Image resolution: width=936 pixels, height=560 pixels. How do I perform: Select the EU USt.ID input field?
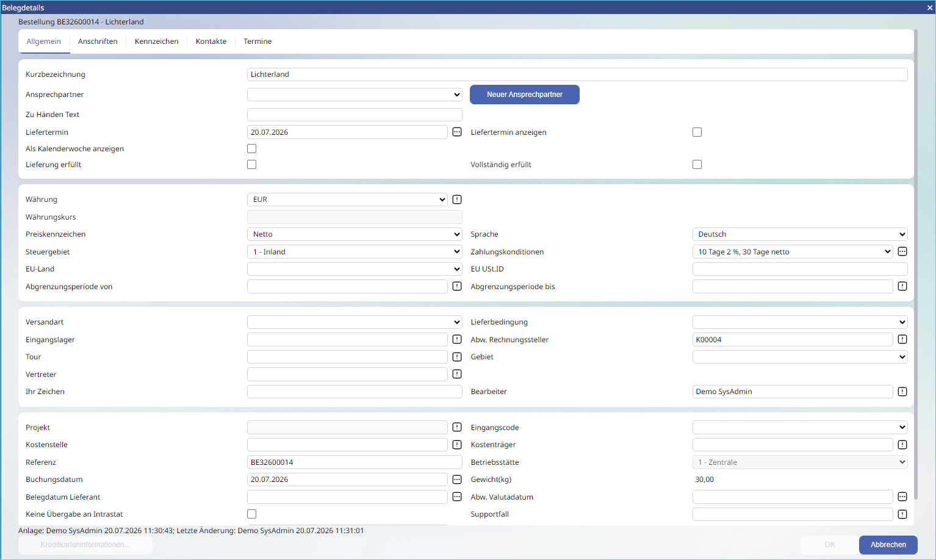pos(800,269)
